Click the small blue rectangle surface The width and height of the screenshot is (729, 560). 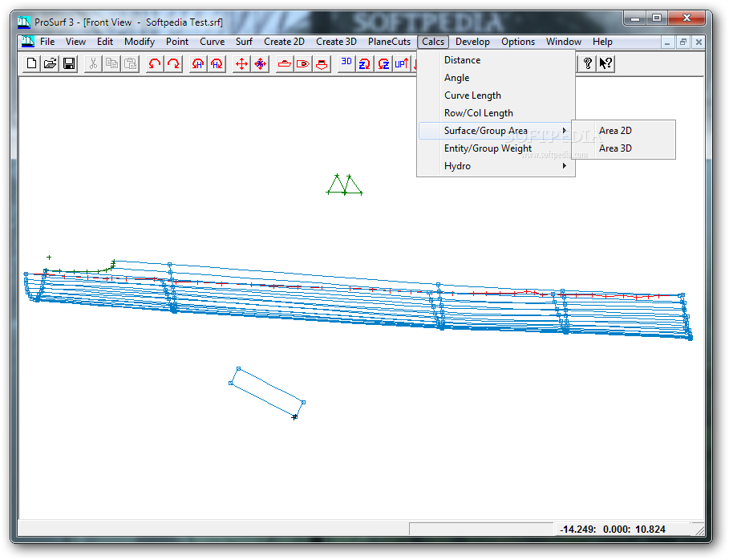click(x=267, y=392)
